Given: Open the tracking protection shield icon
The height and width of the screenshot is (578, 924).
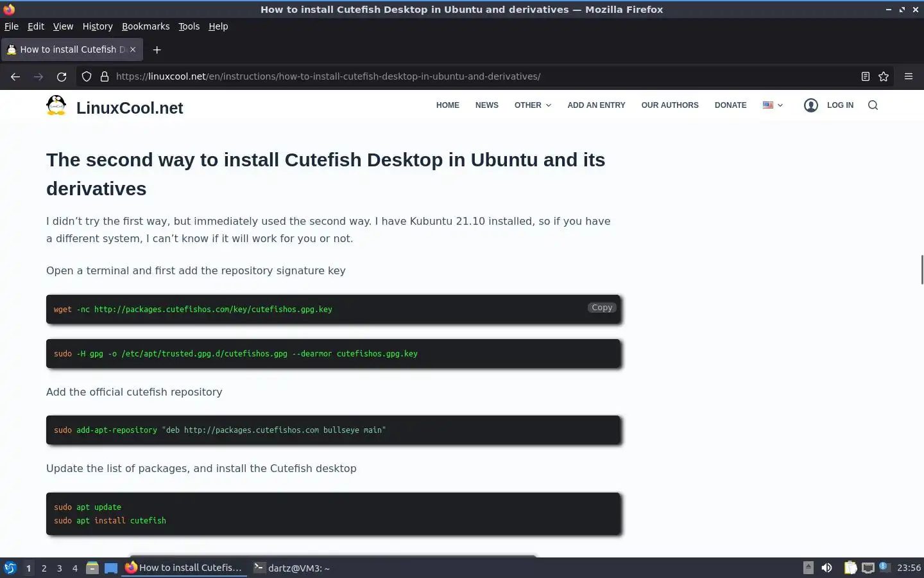Looking at the screenshot, I should (x=87, y=76).
